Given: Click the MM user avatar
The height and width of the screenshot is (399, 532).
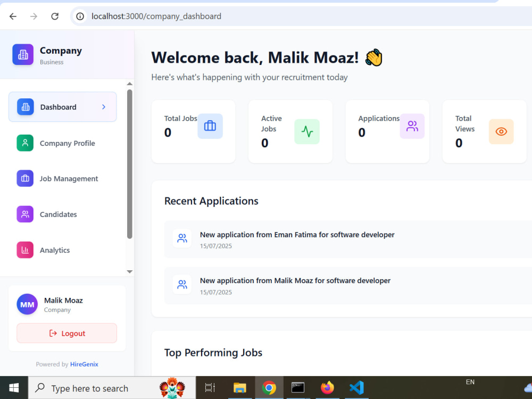Looking at the screenshot, I should click(27, 304).
